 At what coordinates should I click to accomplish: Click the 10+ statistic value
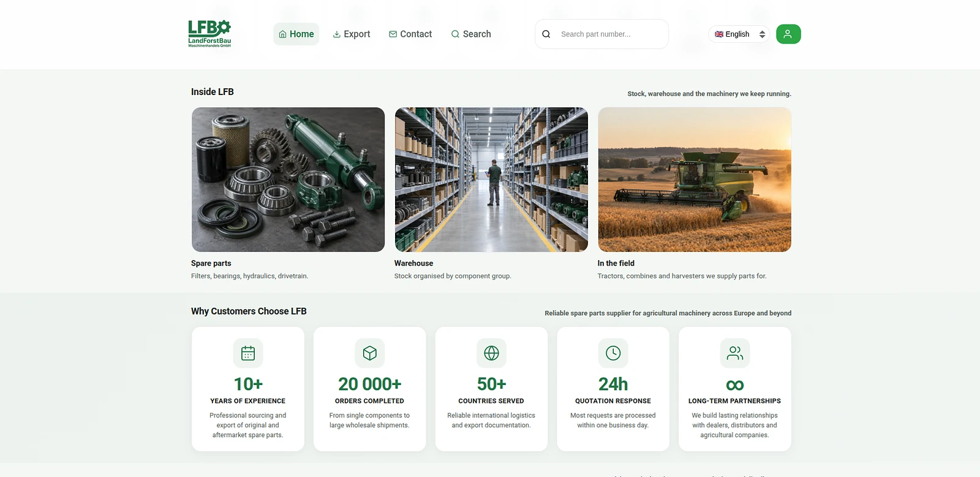(248, 384)
